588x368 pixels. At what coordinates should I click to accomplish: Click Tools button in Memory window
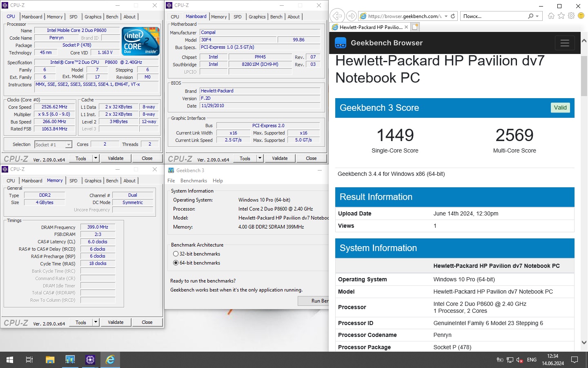81,322
